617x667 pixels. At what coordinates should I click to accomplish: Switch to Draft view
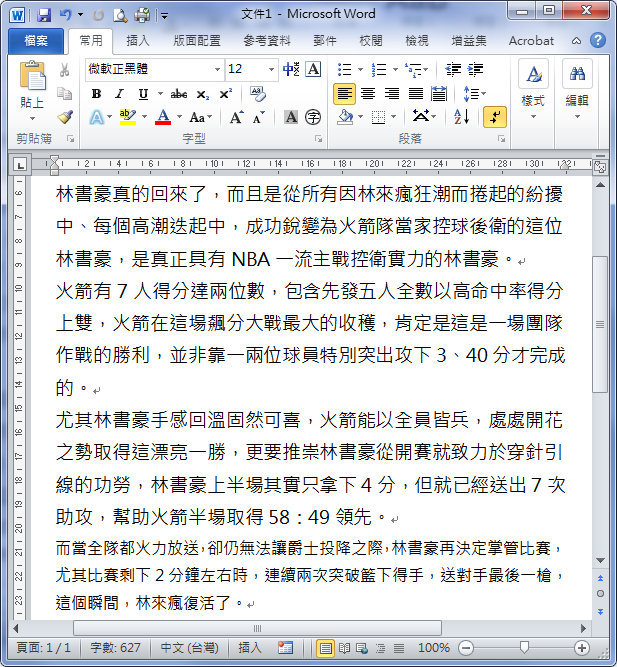pos(399,648)
